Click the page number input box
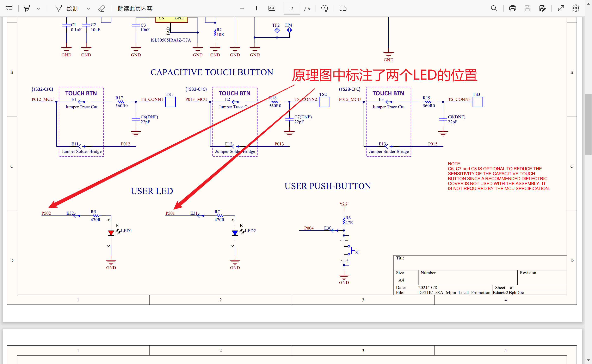 tap(291, 8)
